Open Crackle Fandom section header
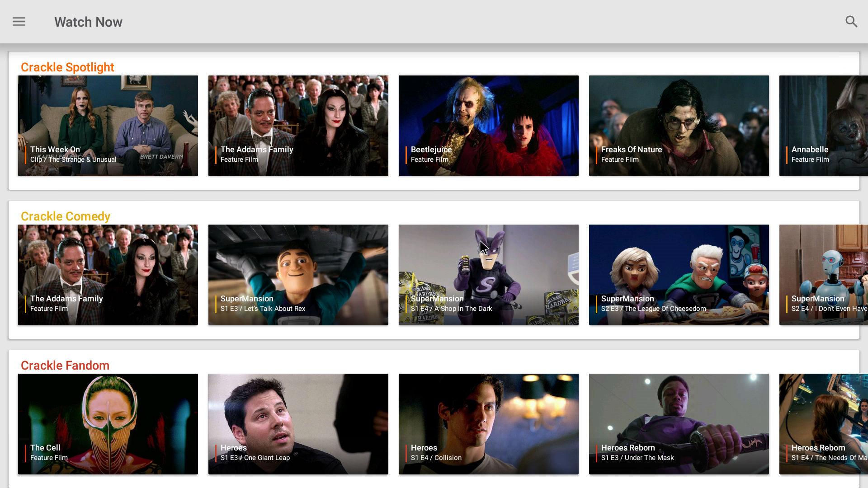This screenshot has width=868, height=488. click(65, 365)
